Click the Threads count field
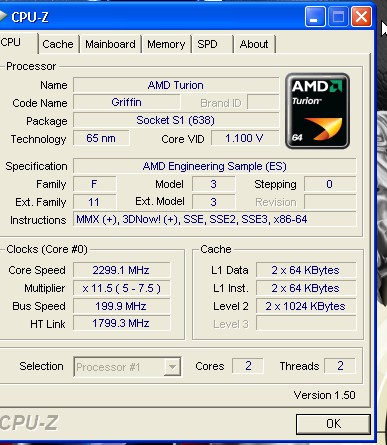 click(340, 366)
